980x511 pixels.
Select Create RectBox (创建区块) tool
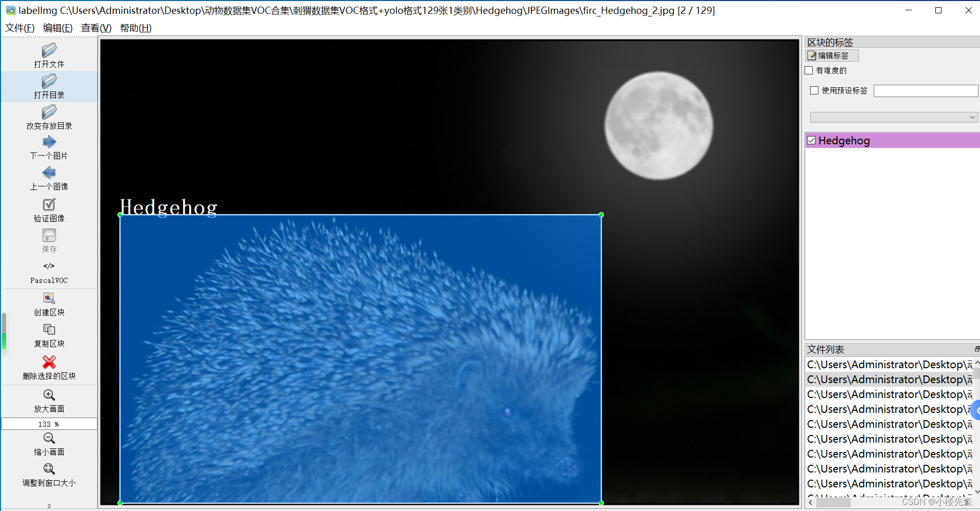point(49,298)
